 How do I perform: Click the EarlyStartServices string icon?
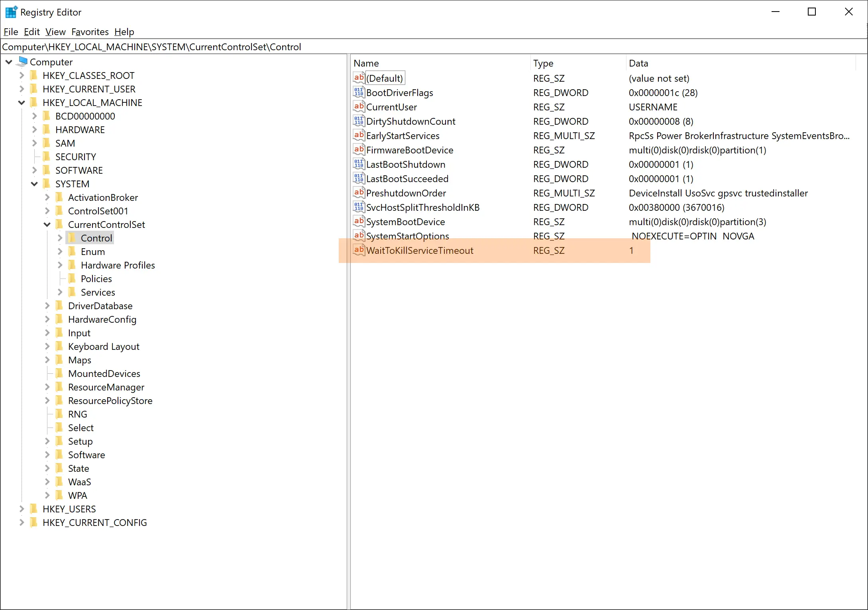point(359,135)
